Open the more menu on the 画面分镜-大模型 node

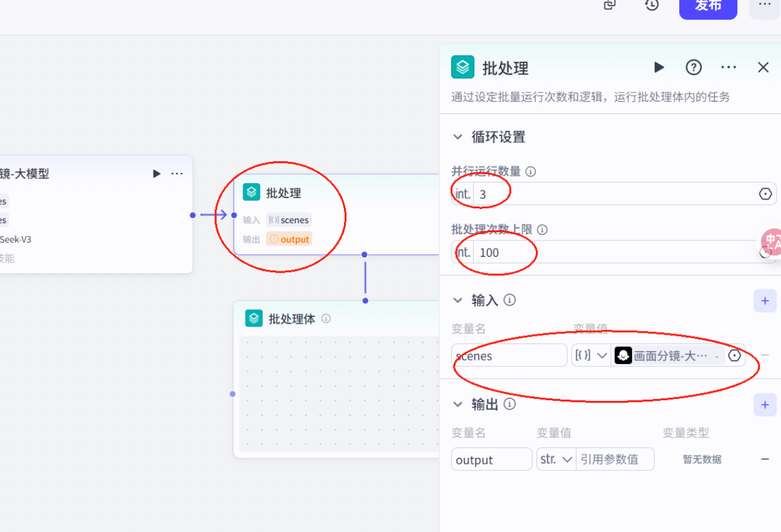coord(177,173)
